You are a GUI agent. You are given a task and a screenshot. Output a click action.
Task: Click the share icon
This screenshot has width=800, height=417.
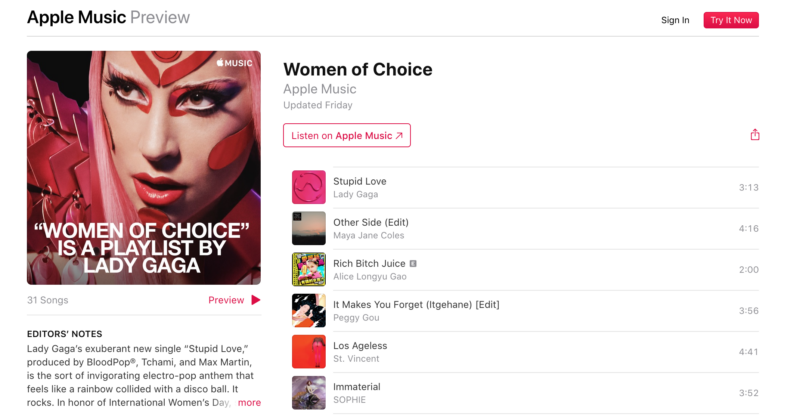click(755, 135)
